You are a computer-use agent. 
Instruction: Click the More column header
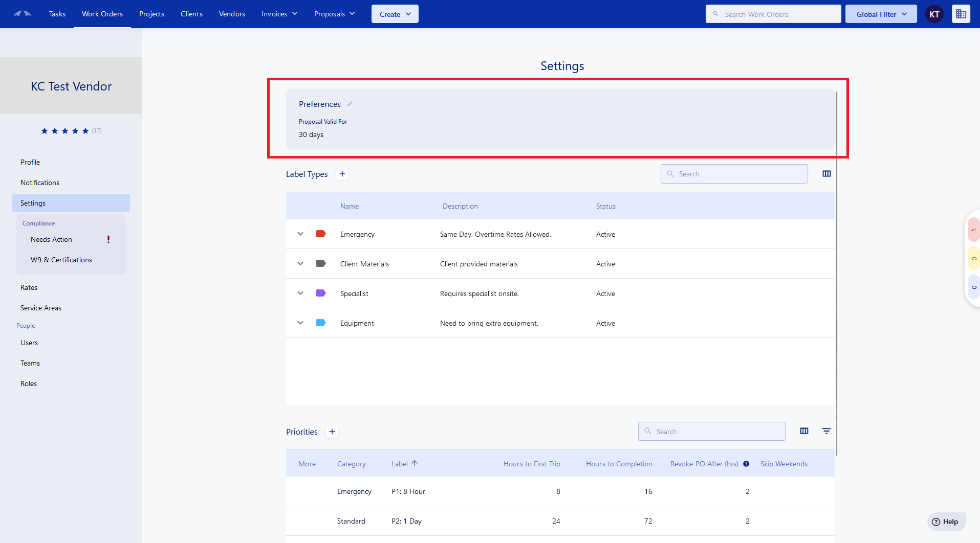tap(307, 464)
